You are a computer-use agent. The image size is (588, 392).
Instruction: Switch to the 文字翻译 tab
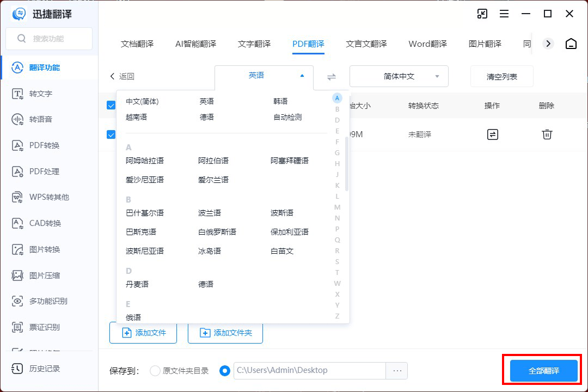click(x=254, y=44)
